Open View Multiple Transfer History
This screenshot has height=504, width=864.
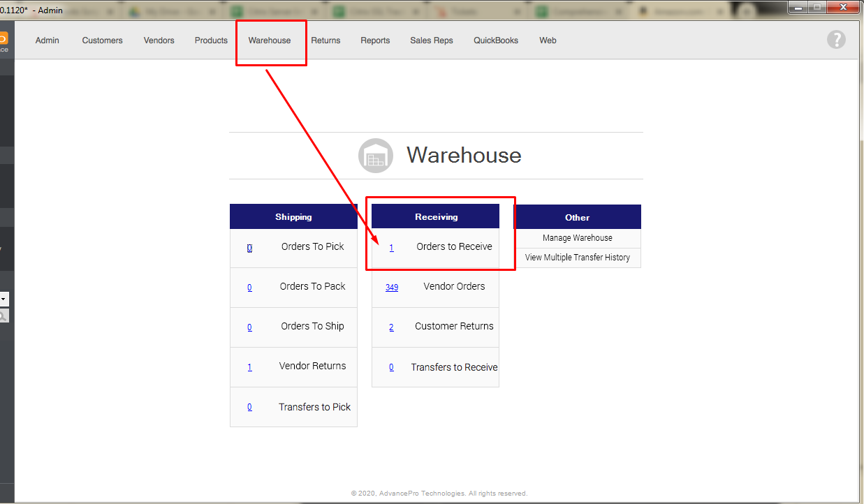point(578,258)
